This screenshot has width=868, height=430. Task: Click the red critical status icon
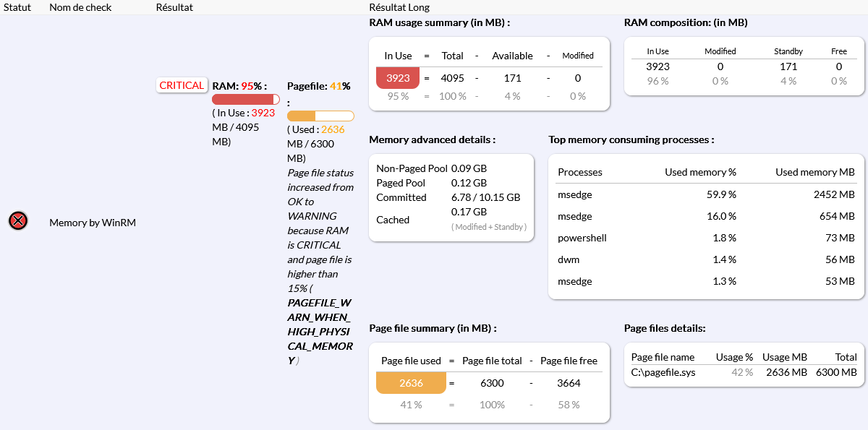[x=18, y=221]
